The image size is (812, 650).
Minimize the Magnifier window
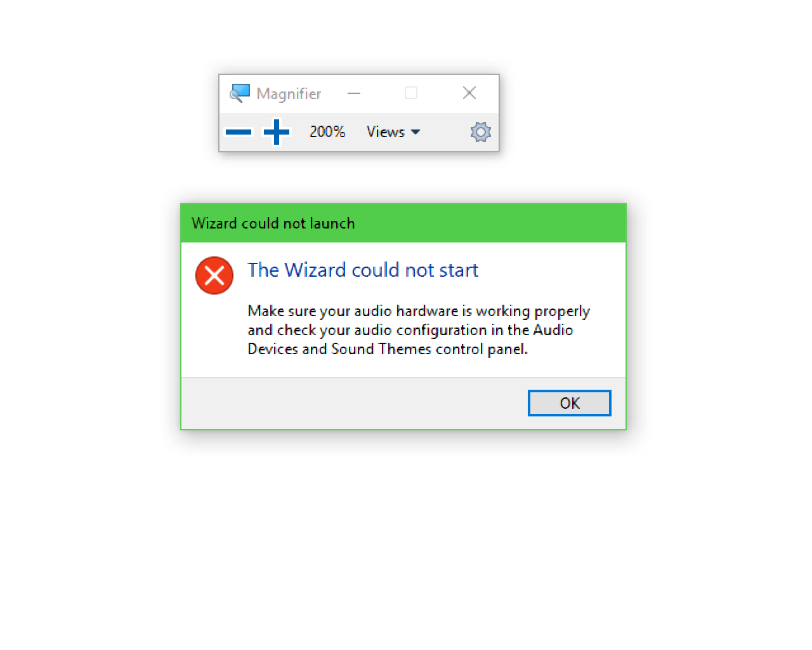click(x=354, y=93)
